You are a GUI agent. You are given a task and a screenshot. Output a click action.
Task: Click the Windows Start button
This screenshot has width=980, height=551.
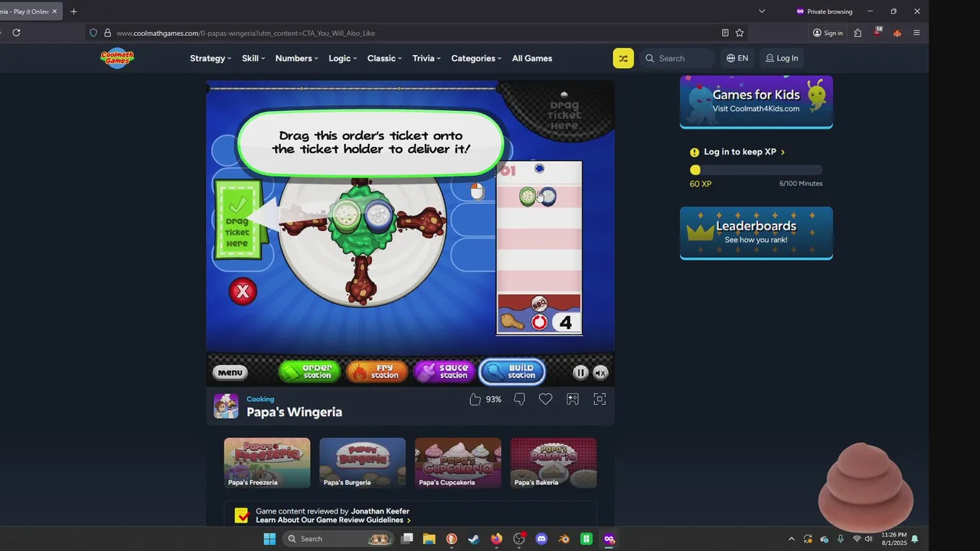pos(269,539)
